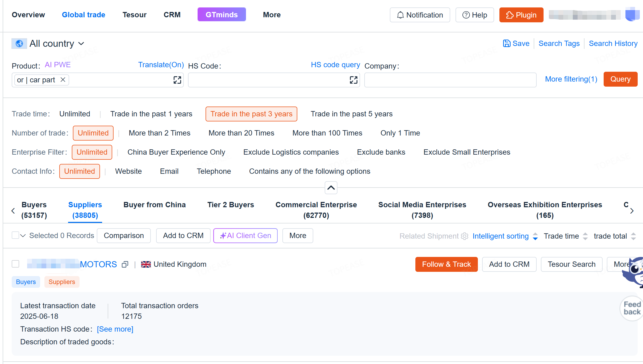Open Notification
The image size is (643, 364).
tap(420, 15)
